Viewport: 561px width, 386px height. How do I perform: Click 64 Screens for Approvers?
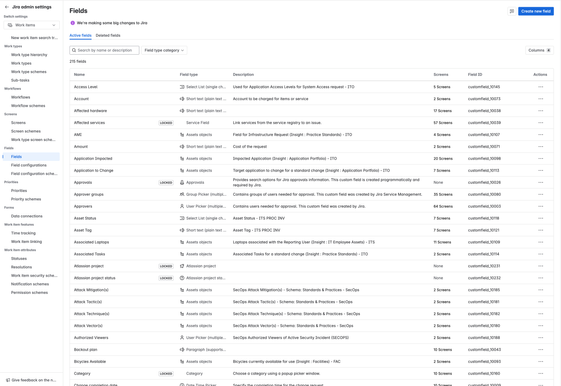point(443,206)
